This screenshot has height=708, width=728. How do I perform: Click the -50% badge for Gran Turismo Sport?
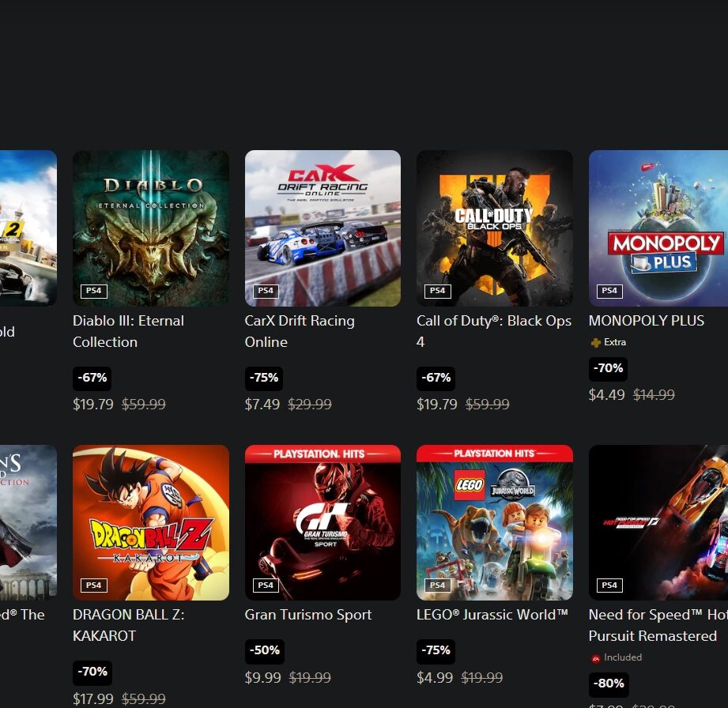(x=264, y=650)
